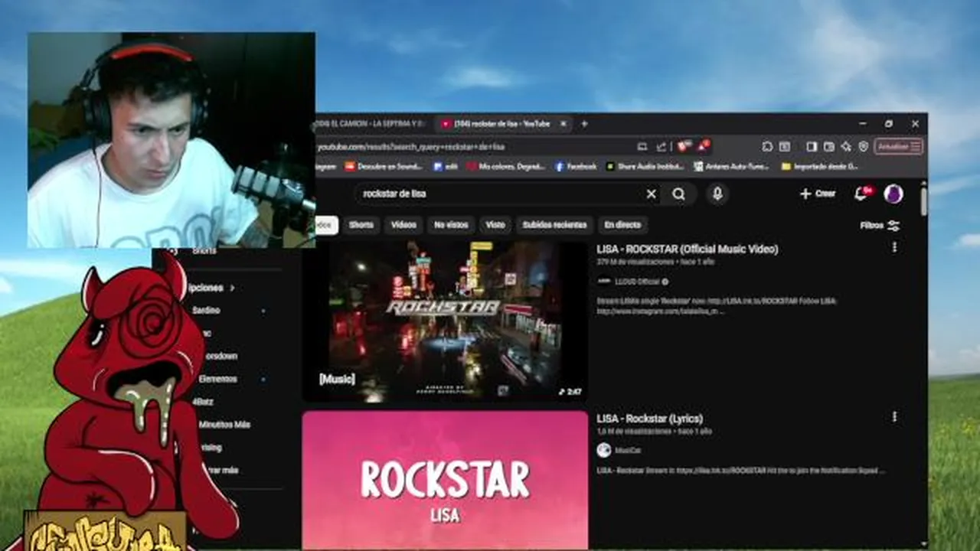Open the browser main menu beside Actualizar

pyautogui.click(x=916, y=146)
